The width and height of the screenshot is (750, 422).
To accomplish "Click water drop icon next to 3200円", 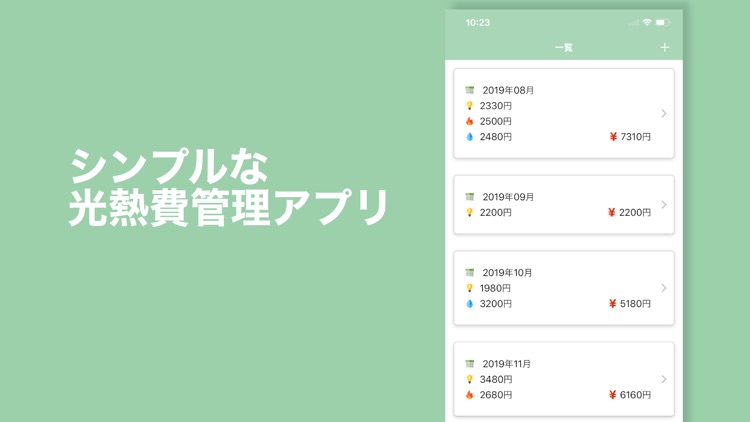I will [x=470, y=304].
